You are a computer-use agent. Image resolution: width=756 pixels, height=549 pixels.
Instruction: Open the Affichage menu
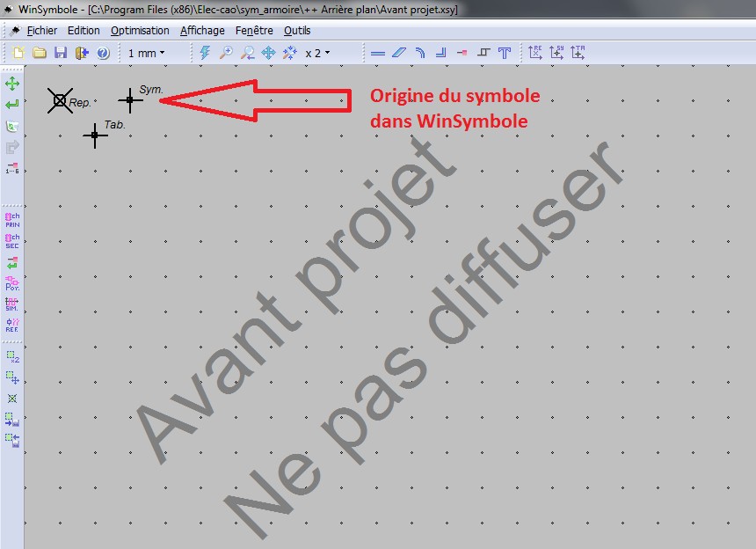(202, 30)
